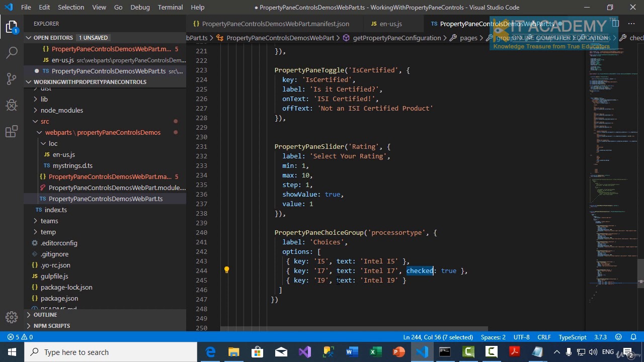This screenshot has width=644, height=362.
Task: Click getPropertyPaneConfiguration breadcrumb
Action: [396, 38]
